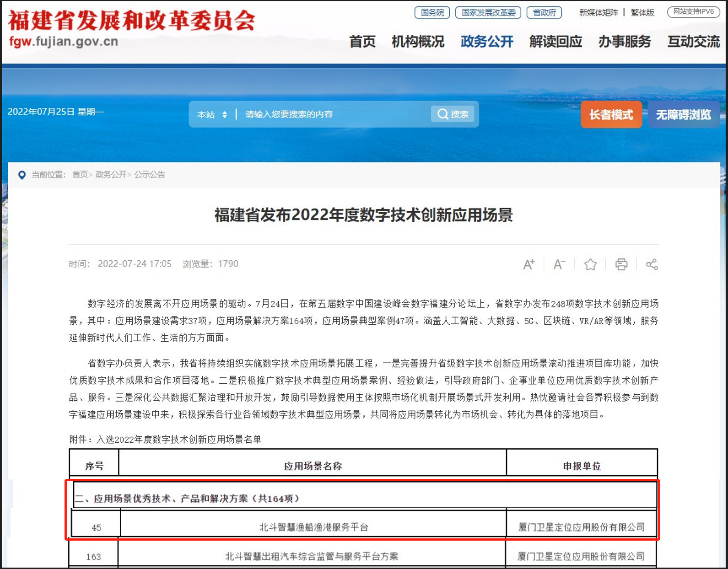The image size is (728, 569).
Task: Click the 国务院 link button
Action: pyautogui.click(x=432, y=13)
